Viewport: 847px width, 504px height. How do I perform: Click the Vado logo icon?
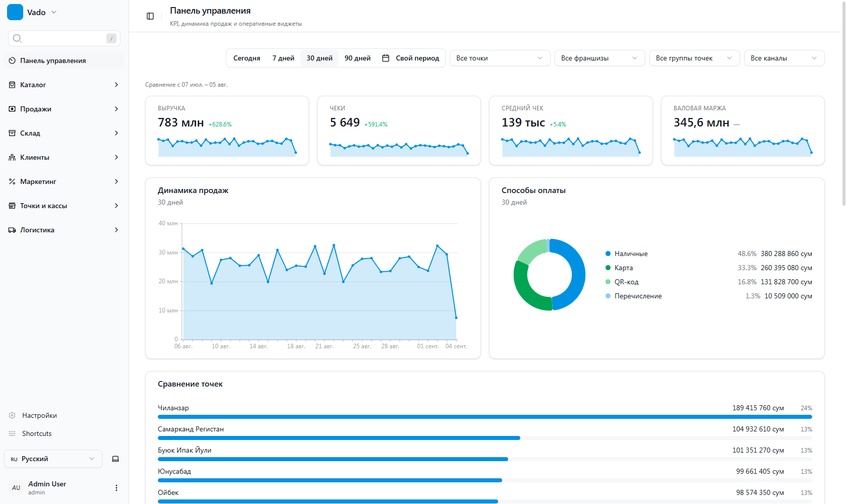coord(15,12)
